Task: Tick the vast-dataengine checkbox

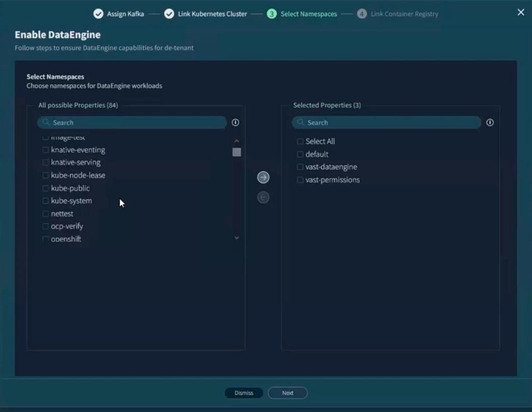Action: tap(300, 167)
